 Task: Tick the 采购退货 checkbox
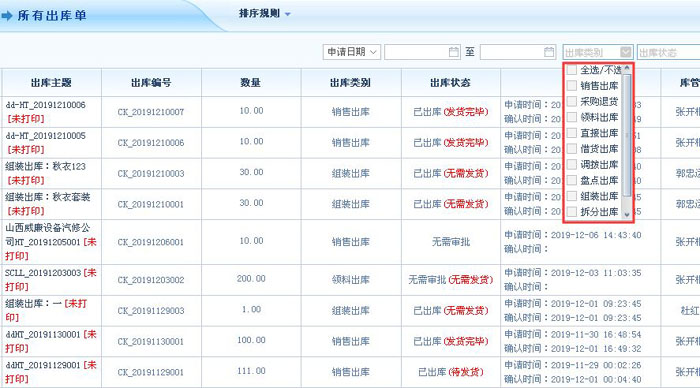point(571,101)
